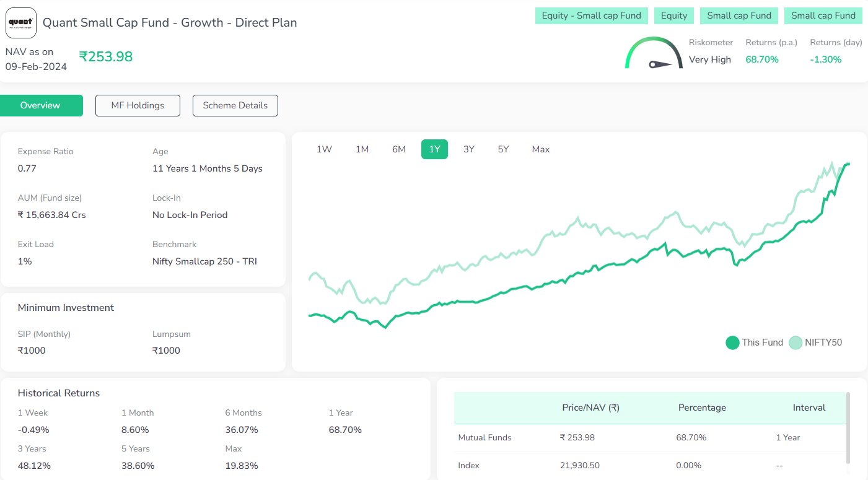
Task: Select 6M chart range
Action: [399, 149]
